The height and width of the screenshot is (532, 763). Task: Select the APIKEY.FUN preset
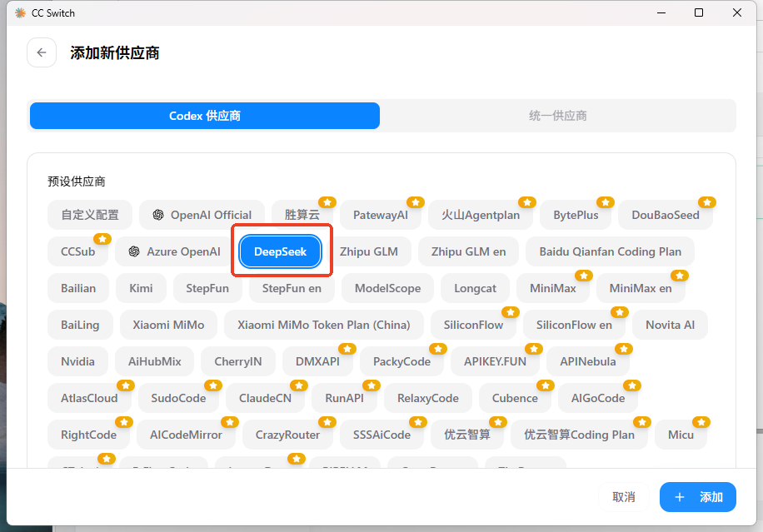coord(495,361)
